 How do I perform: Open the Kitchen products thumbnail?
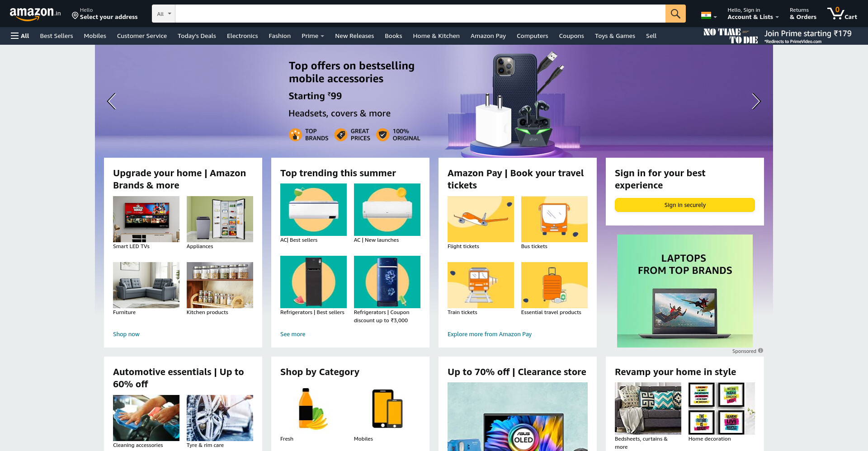pos(220,285)
